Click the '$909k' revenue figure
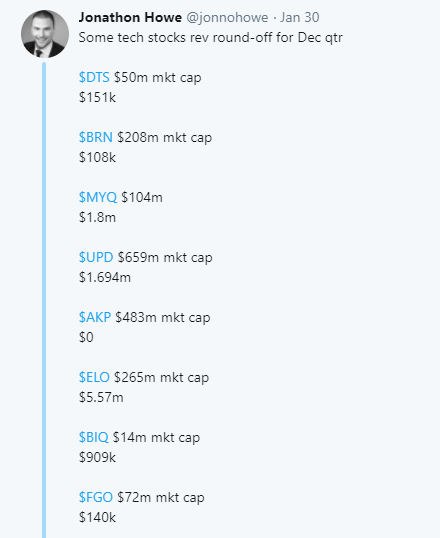 [97, 457]
